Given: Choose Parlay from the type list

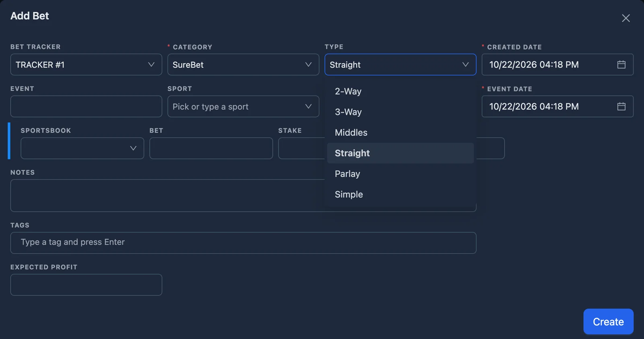Looking at the screenshot, I should (400, 174).
